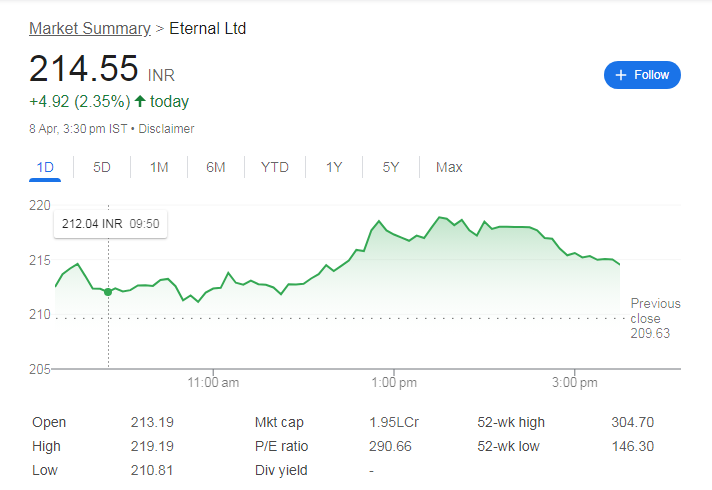The height and width of the screenshot is (490, 712).
Task: Switch to the YTD tab
Action: click(275, 167)
